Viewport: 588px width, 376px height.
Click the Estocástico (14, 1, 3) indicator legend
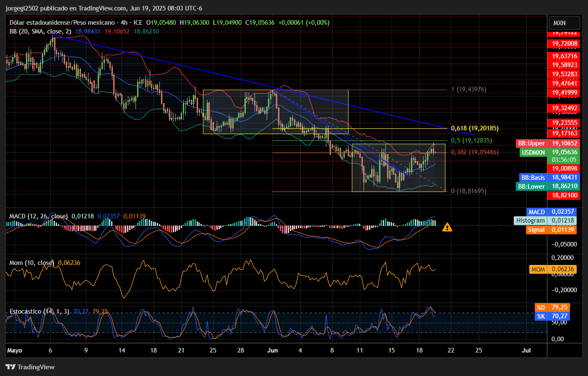click(x=39, y=311)
